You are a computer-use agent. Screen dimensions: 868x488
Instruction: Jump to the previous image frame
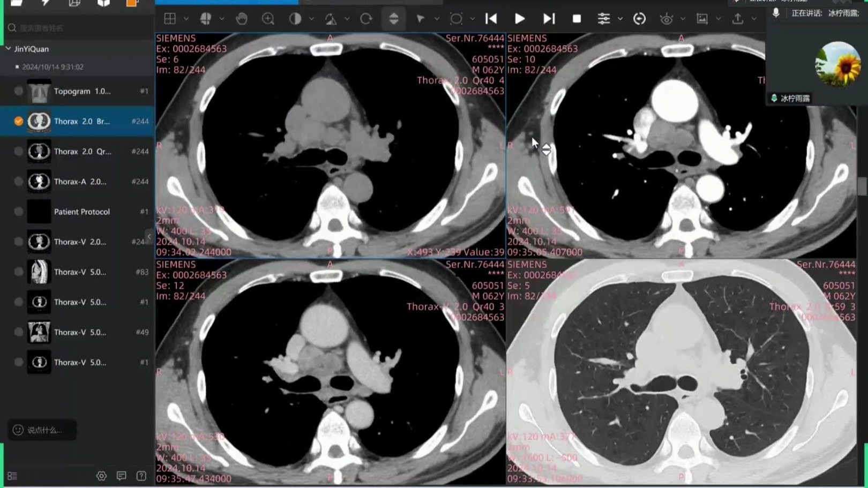(491, 19)
